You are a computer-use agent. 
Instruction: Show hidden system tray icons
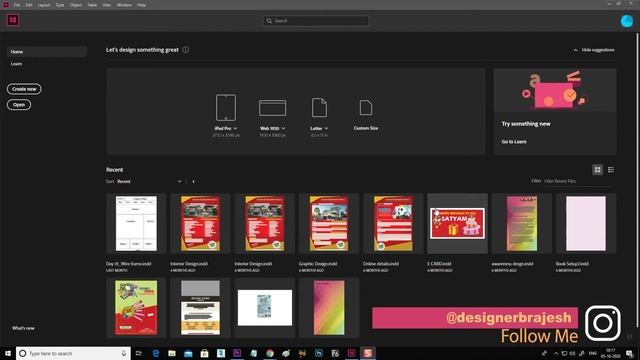click(556, 353)
